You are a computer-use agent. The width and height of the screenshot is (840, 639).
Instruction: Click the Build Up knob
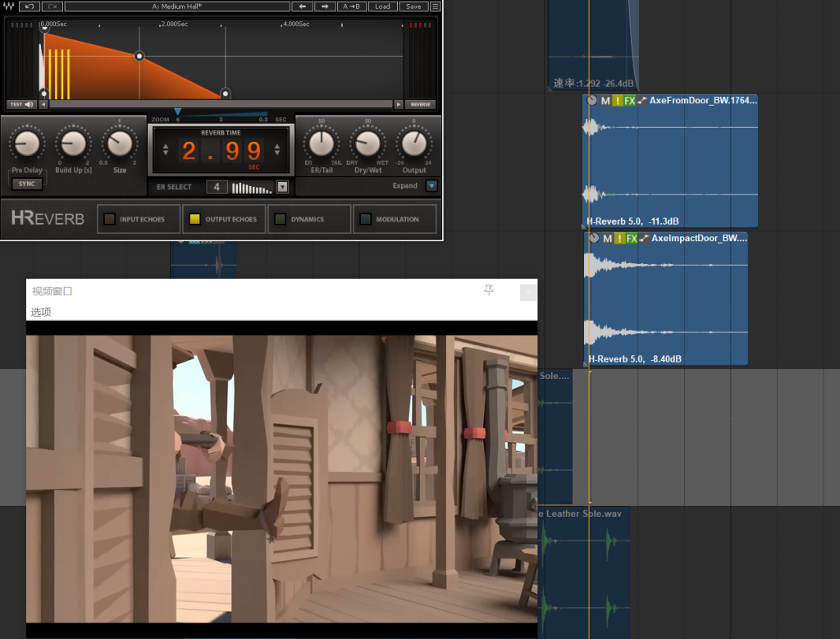(x=73, y=144)
